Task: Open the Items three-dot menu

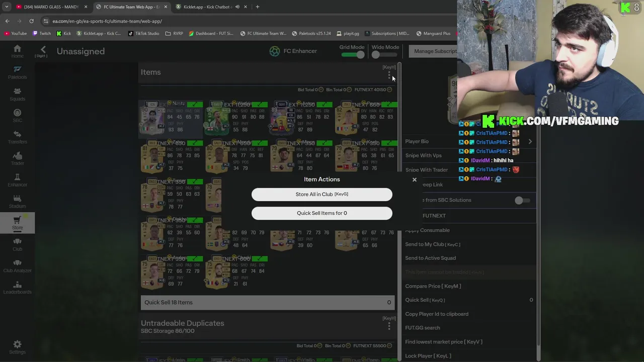Action: click(x=389, y=75)
